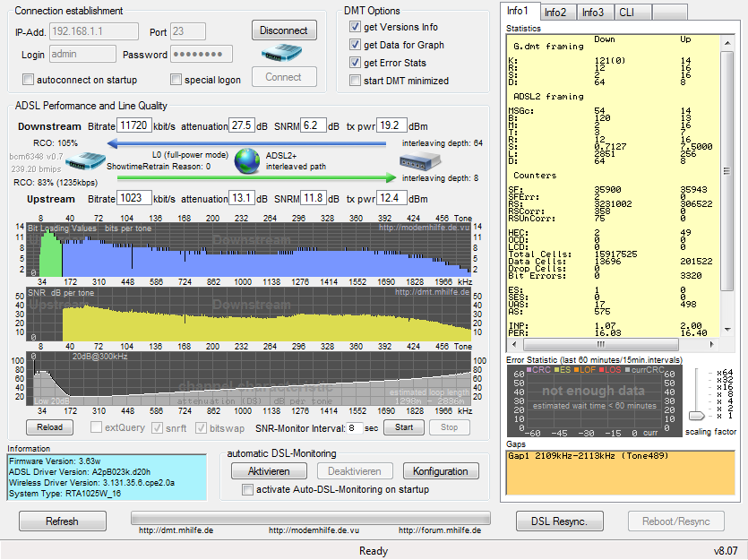The height and width of the screenshot is (560, 748).
Task: Open the http://forum.mhilfe.de link
Action: (440, 530)
